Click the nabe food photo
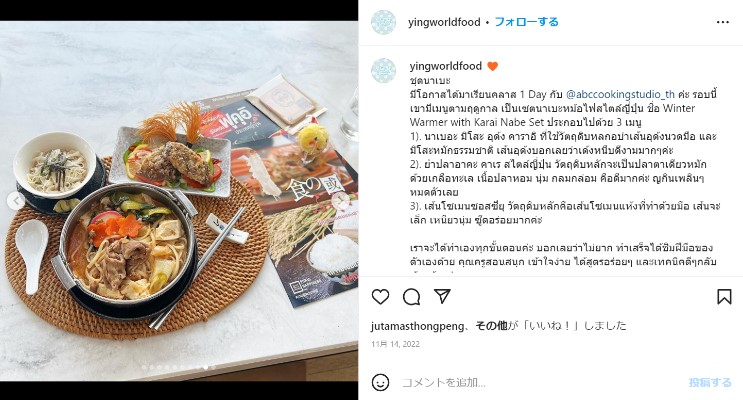This screenshot has width=743, height=400. 179,201
